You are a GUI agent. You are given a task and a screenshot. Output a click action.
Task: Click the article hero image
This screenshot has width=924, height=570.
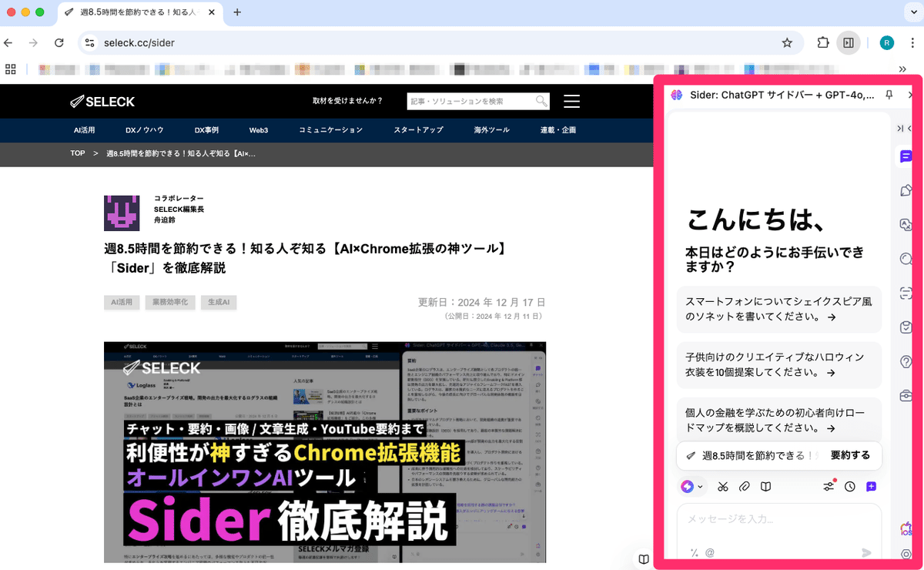pyautogui.click(x=325, y=452)
